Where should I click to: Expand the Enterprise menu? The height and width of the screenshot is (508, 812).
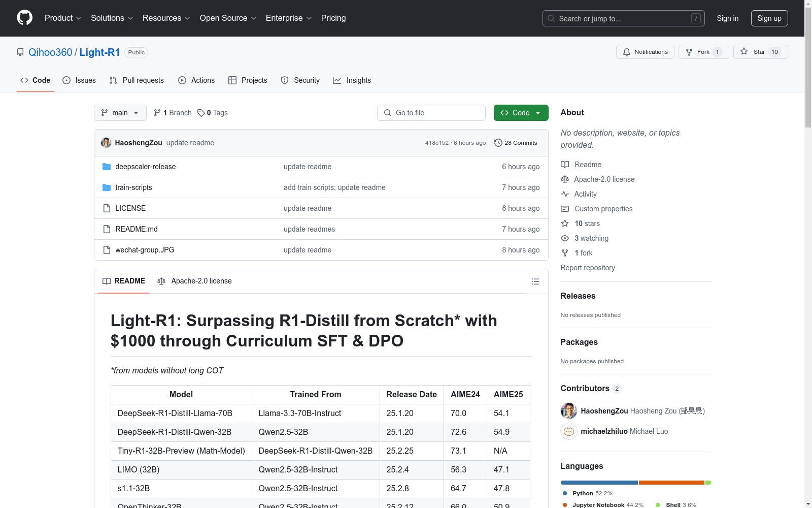[x=289, y=18]
